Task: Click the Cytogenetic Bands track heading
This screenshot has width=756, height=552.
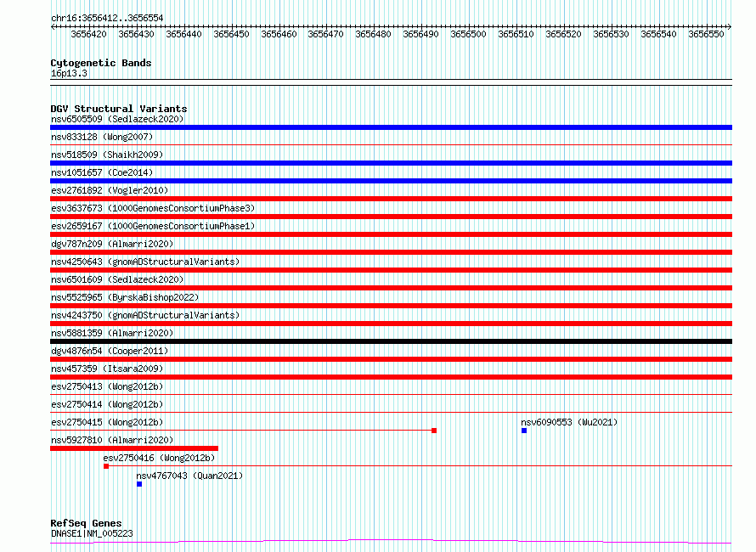Action: point(101,63)
